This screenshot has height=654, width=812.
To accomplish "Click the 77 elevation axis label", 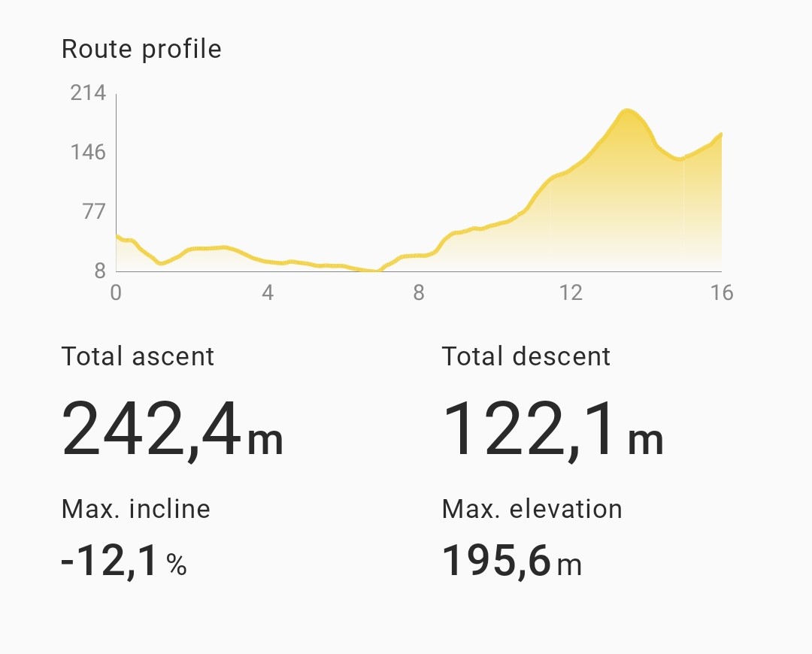I will [93, 212].
